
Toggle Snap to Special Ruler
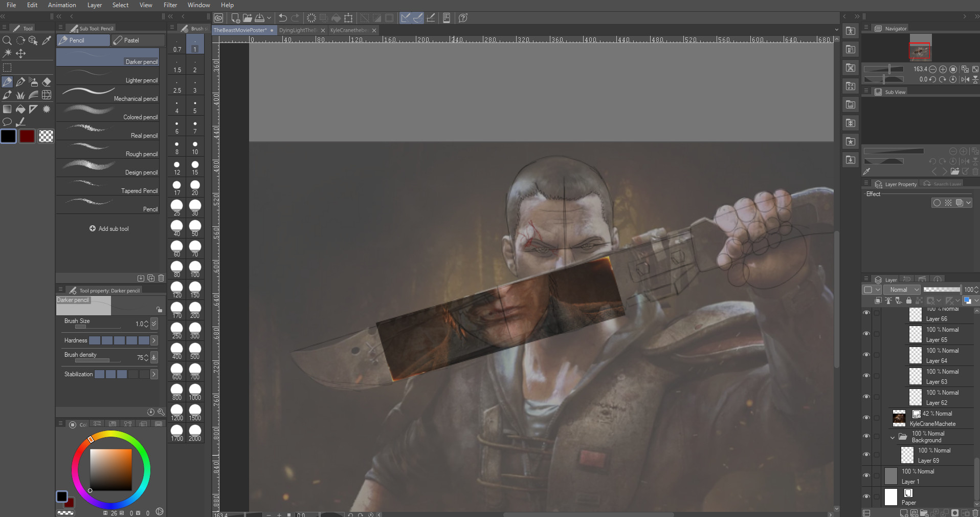click(417, 18)
